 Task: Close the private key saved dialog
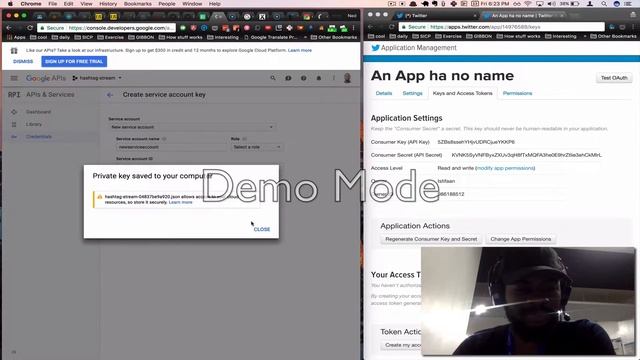pos(262,229)
